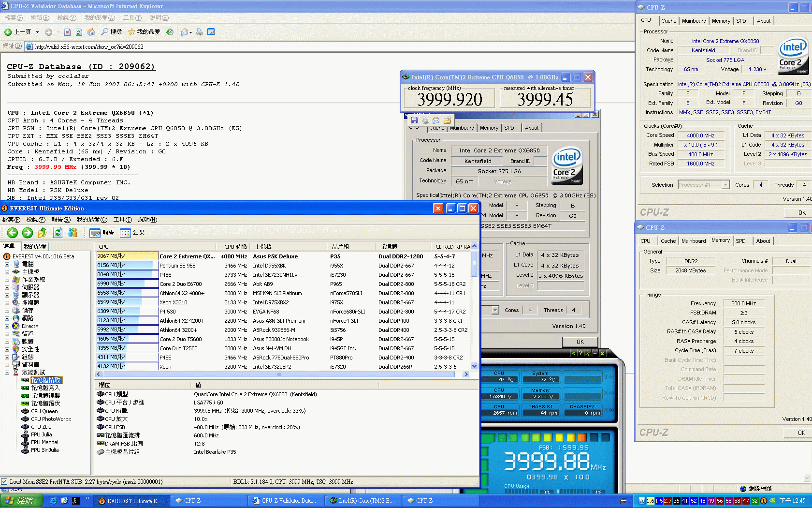This screenshot has width=812, height=508.
Task: Open the 結果 results button in EVEREST toolbar
Action: (x=132, y=233)
